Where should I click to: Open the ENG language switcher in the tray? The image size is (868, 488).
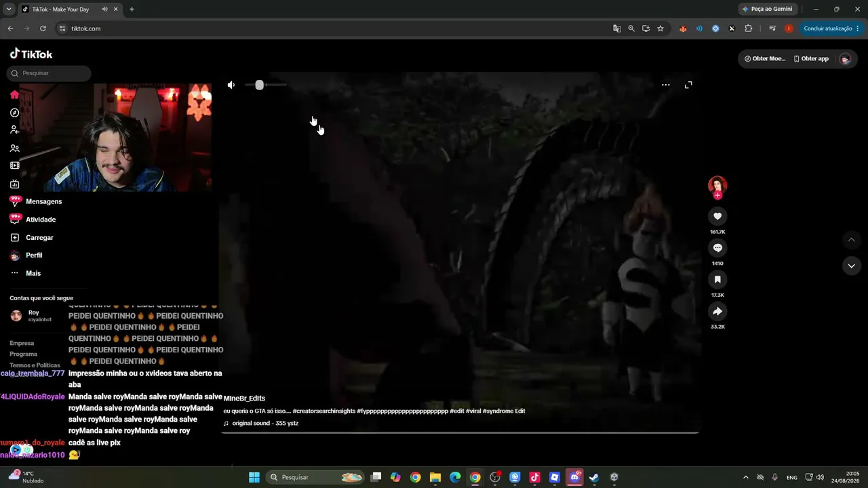pos(792,477)
